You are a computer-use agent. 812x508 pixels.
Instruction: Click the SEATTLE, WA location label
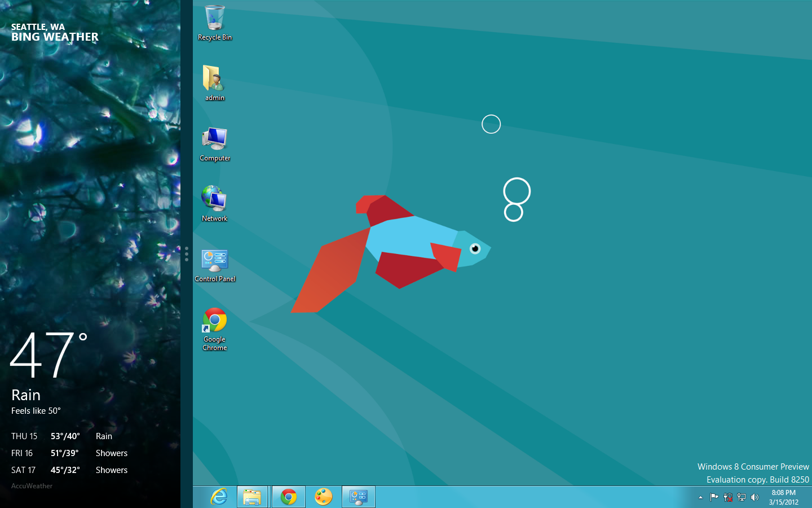[38, 27]
